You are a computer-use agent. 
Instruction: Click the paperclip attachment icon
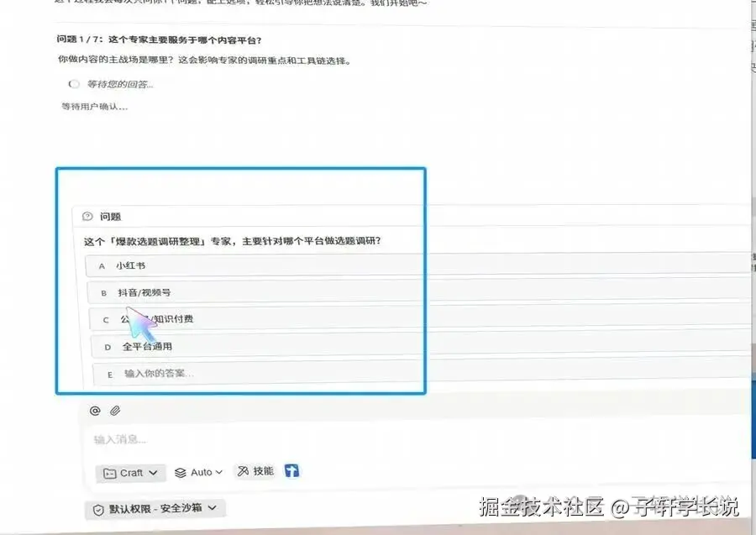(115, 411)
